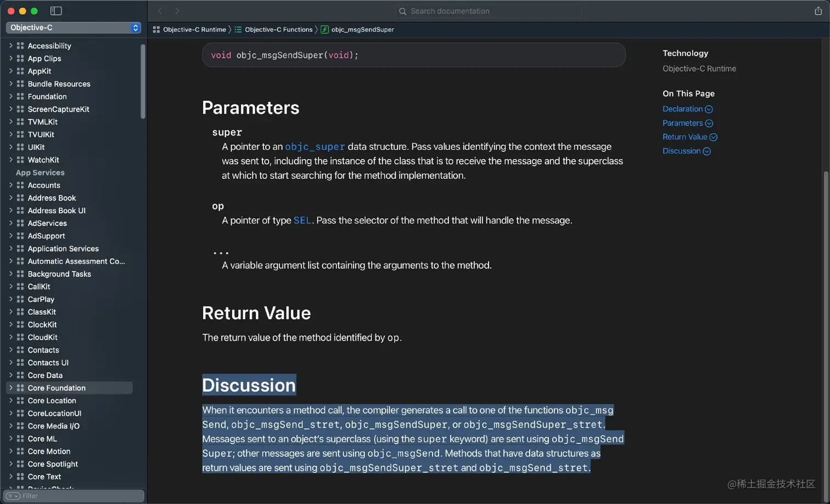The height and width of the screenshot is (504, 830).
Task: Select Foundation in the sidebar
Action: pyautogui.click(x=47, y=97)
